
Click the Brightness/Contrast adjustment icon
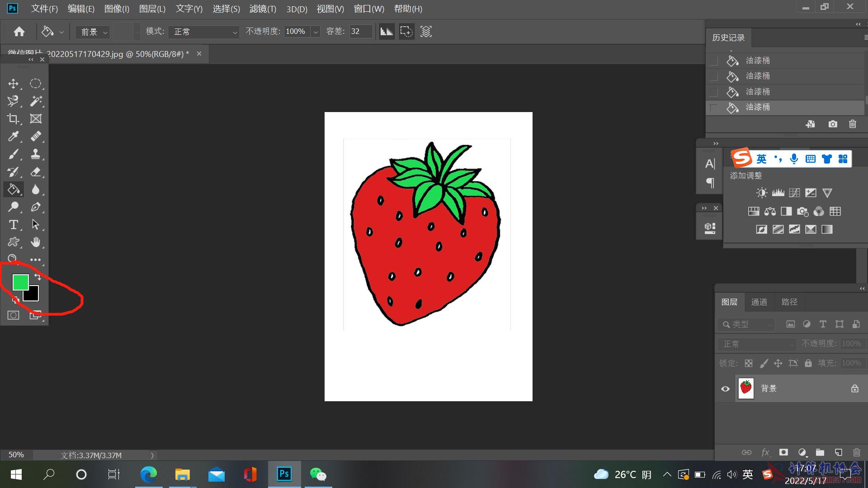coord(761,193)
